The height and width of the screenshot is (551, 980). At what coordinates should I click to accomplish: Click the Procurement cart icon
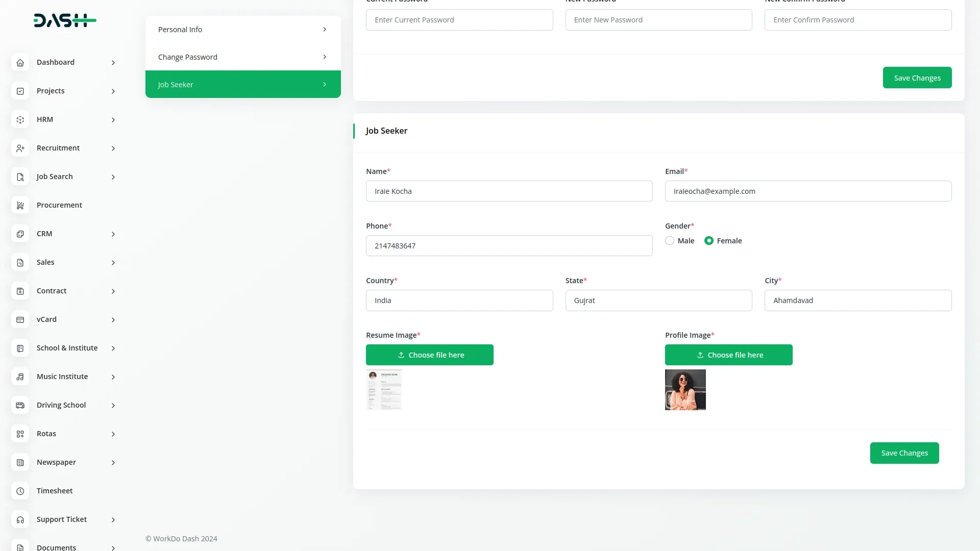click(x=20, y=205)
